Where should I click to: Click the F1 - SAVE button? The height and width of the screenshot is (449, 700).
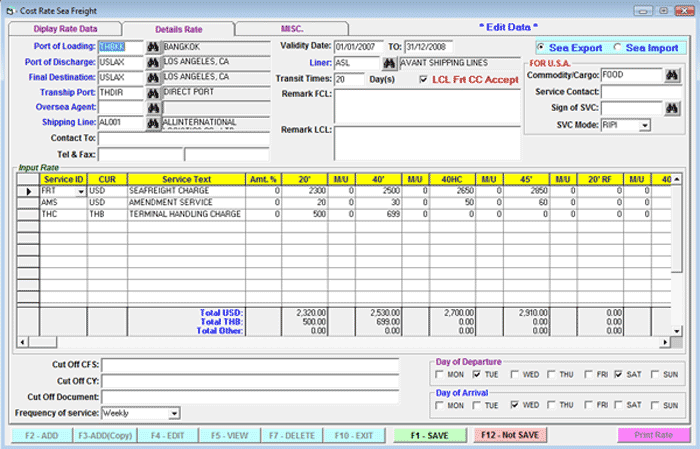(430, 435)
